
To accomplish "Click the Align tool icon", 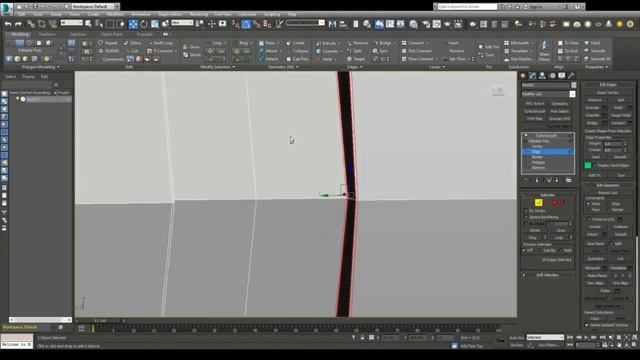I will [343, 24].
